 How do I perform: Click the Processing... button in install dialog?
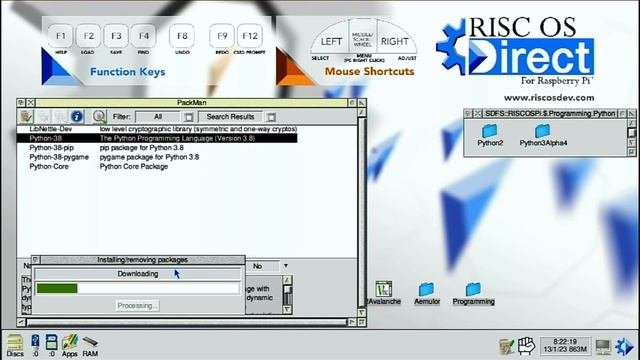138,306
